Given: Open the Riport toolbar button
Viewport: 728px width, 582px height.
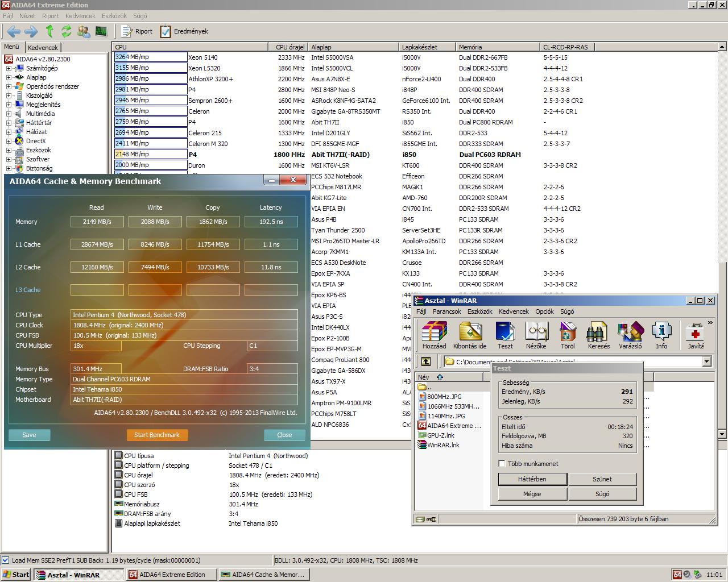Looking at the screenshot, I should [x=137, y=31].
